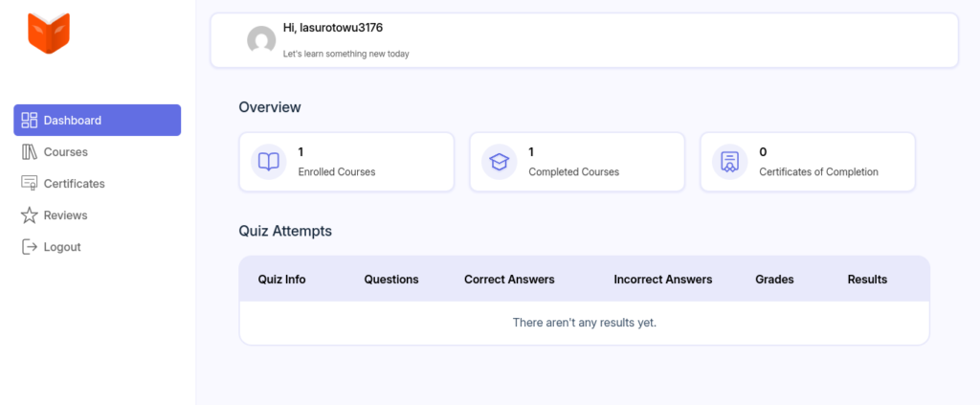The image size is (980, 405).
Task: Click the orange fox book logo
Action: pos(49,34)
